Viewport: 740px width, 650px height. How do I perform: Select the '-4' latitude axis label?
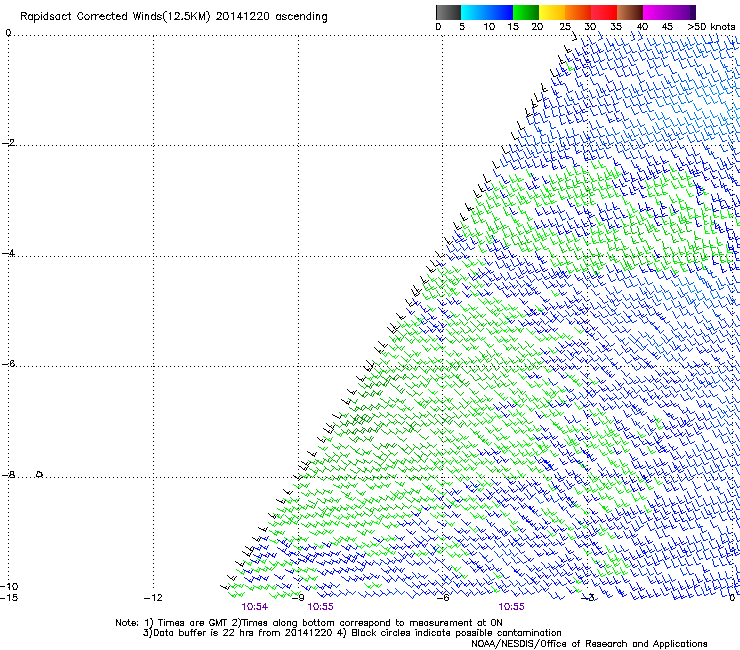click(8, 253)
